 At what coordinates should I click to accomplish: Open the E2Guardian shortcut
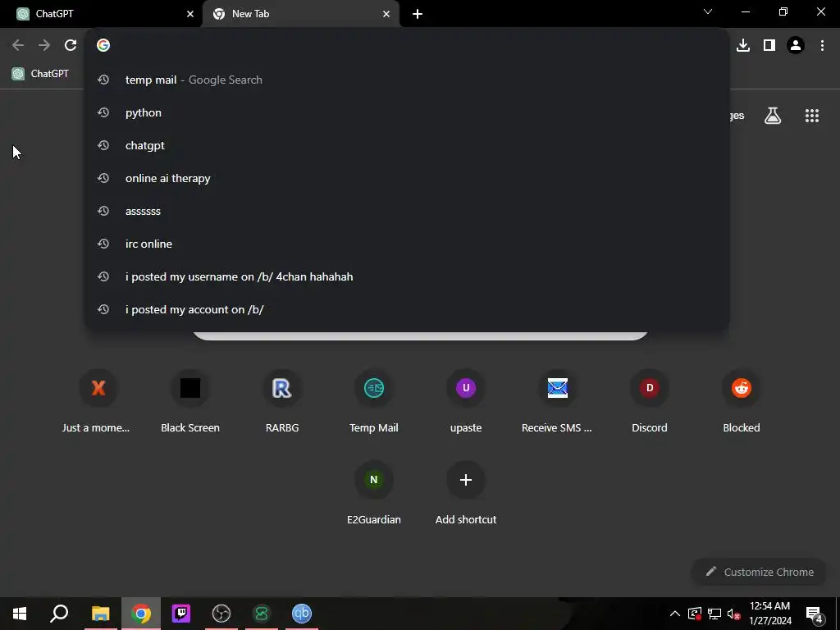(x=374, y=493)
